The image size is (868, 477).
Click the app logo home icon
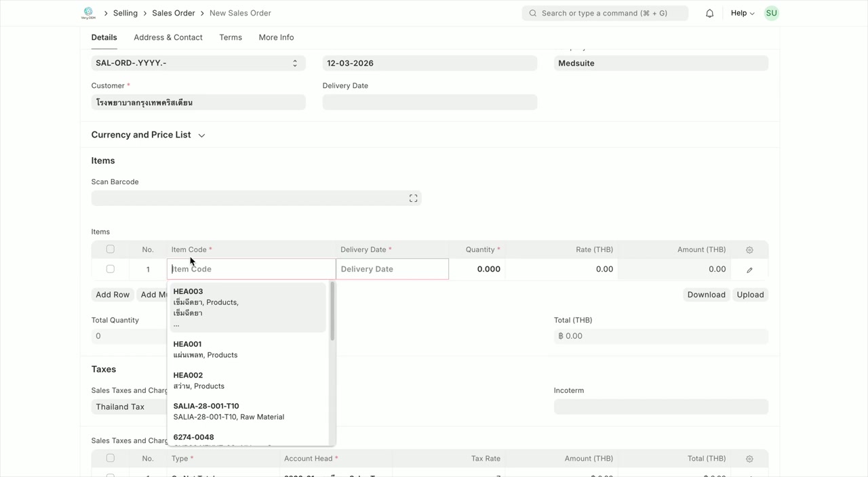88,13
